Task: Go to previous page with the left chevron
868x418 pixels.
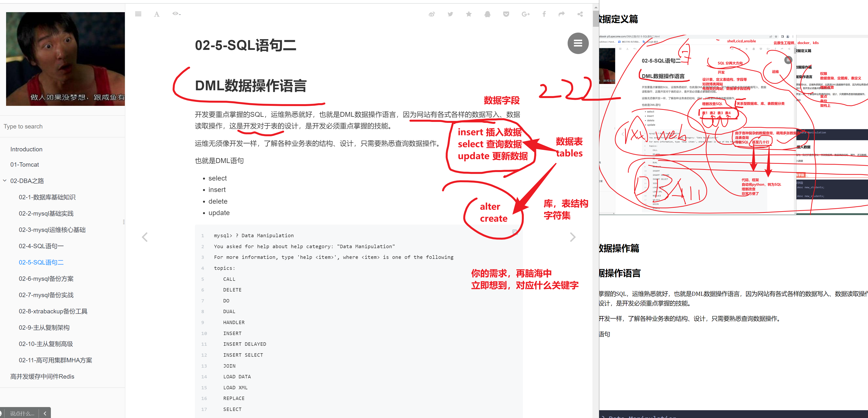Action: coord(145,237)
